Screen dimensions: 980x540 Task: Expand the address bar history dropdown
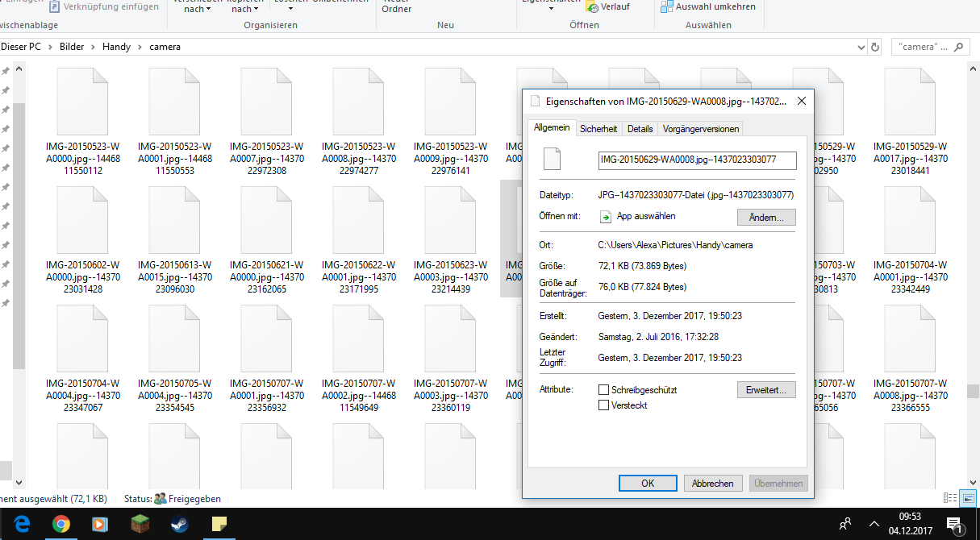coord(861,47)
